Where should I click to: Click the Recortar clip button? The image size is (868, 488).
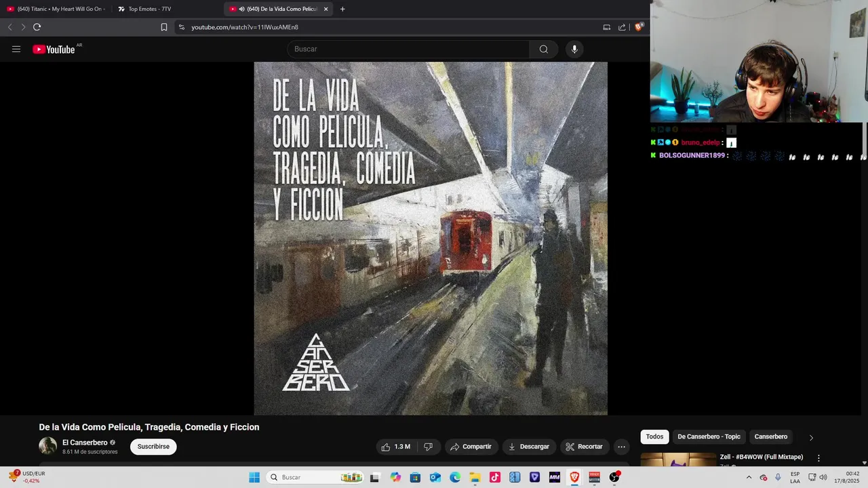pyautogui.click(x=584, y=447)
